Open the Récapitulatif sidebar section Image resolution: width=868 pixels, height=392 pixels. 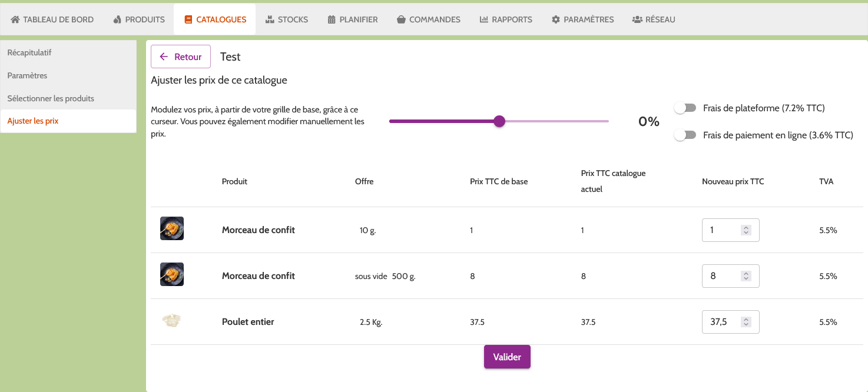tap(29, 52)
